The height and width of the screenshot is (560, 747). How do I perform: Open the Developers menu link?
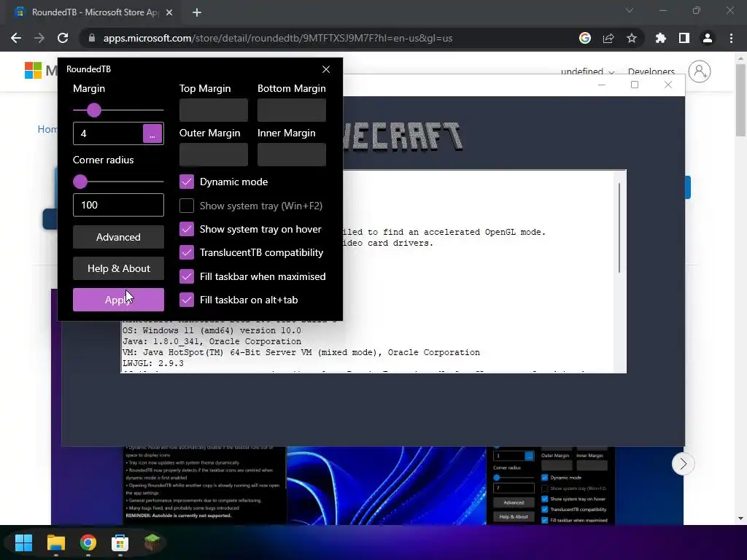tap(651, 71)
